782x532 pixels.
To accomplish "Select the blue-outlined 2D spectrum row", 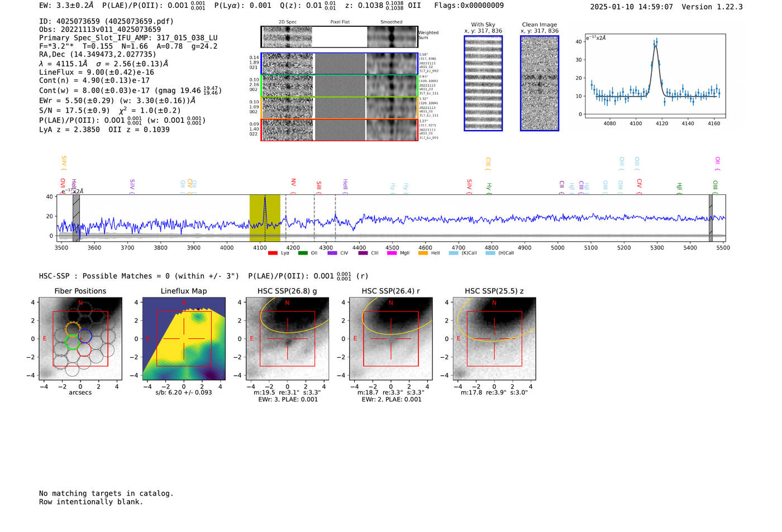I will click(340, 64).
